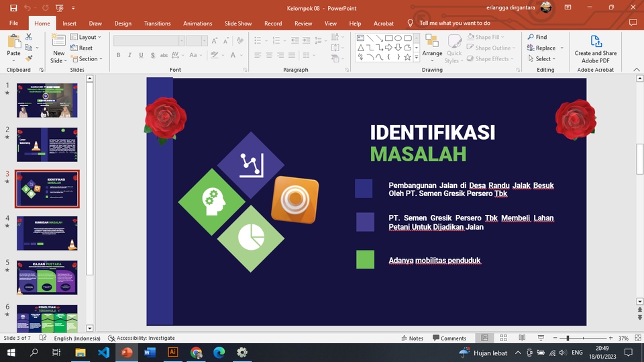Click the Arrange objects icon

(x=432, y=41)
